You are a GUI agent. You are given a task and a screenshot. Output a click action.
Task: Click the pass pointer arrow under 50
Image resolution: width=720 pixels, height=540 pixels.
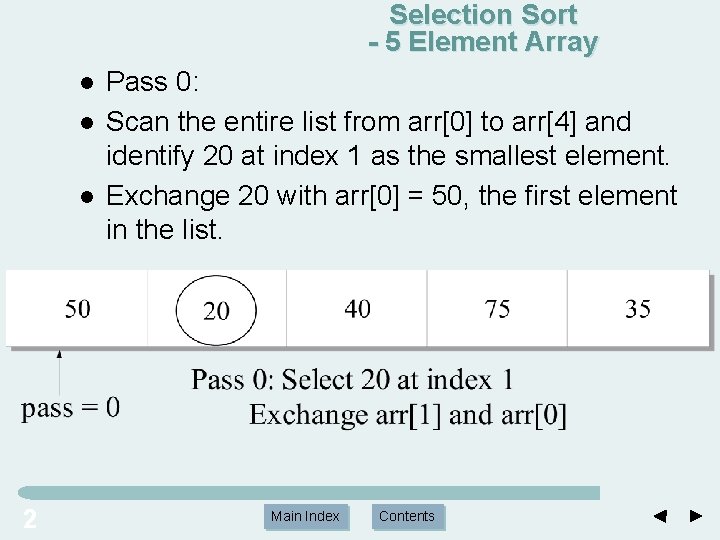tap(59, 373)
